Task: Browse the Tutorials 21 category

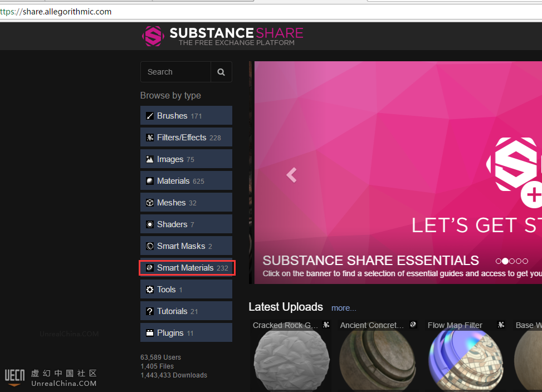Action: (x=186, y=311)
